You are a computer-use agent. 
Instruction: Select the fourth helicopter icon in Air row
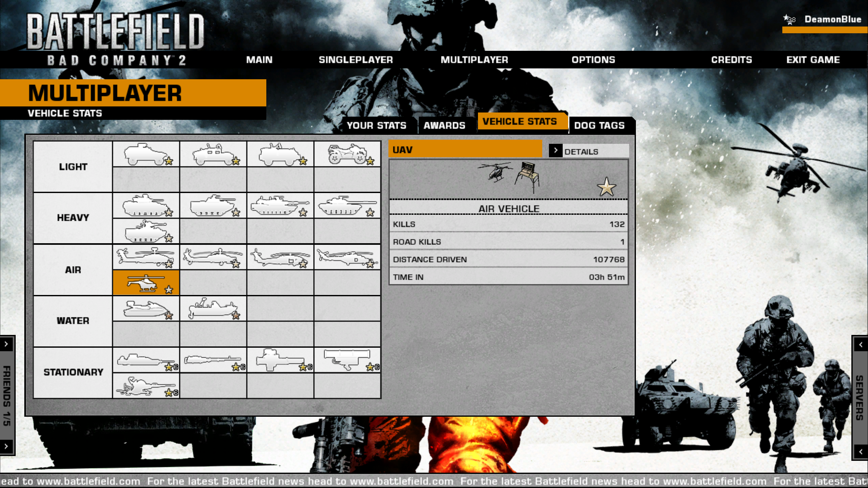click(x=348, y=257)
